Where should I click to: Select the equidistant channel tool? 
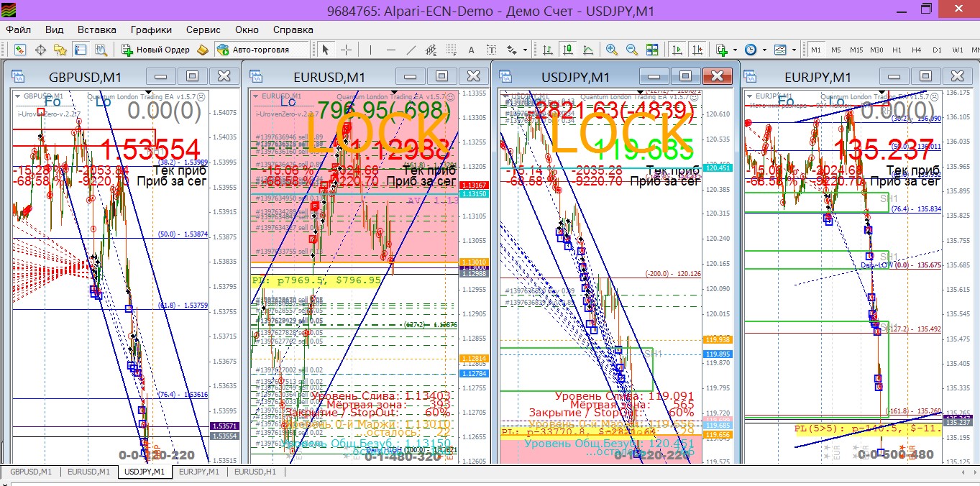pyautogui.click(x=431, y=50)
